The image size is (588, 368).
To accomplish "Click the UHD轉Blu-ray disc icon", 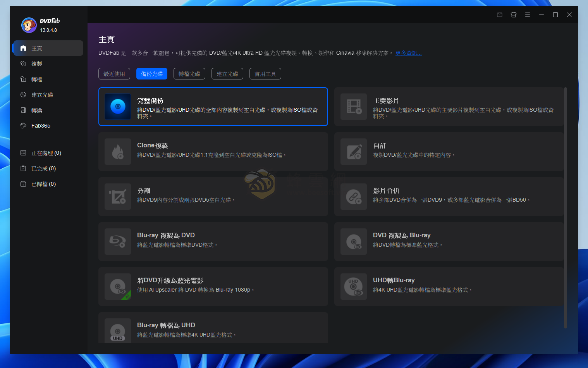I will [354, 287].
